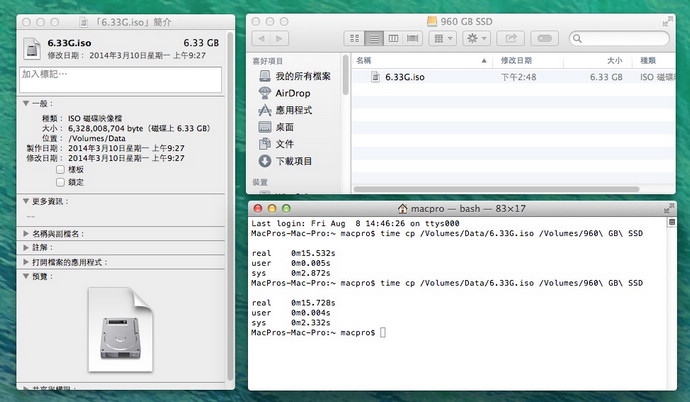The image size is (690, 402).
Task: Click the Info window title document icon
Action: pyautogui.click(x=84, y=22)
